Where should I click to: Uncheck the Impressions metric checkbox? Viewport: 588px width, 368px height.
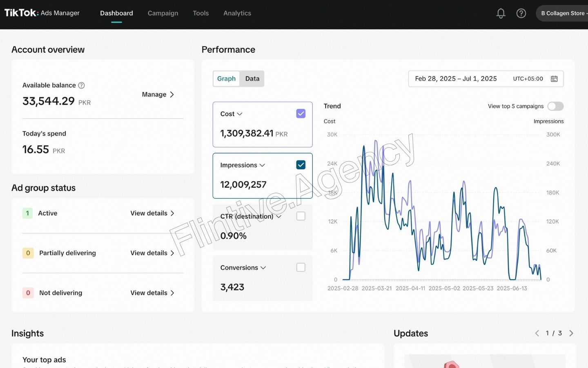click(301, 165)
